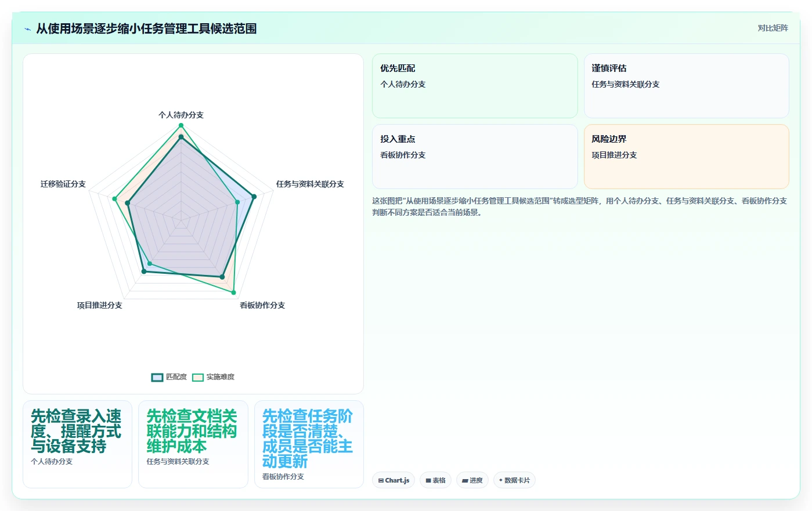The height and width of the screenshot is (511, 812).
Task: Open the 投入重点 card
Action: (475, 157)
